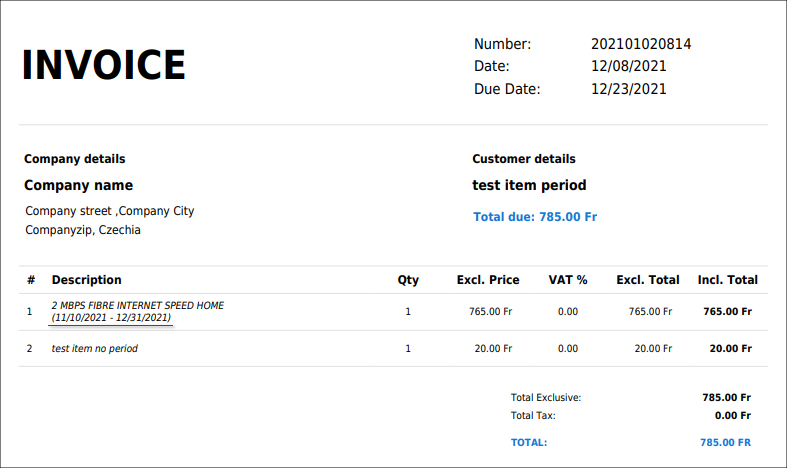Select customer name test item period

(x=529, y=185)
